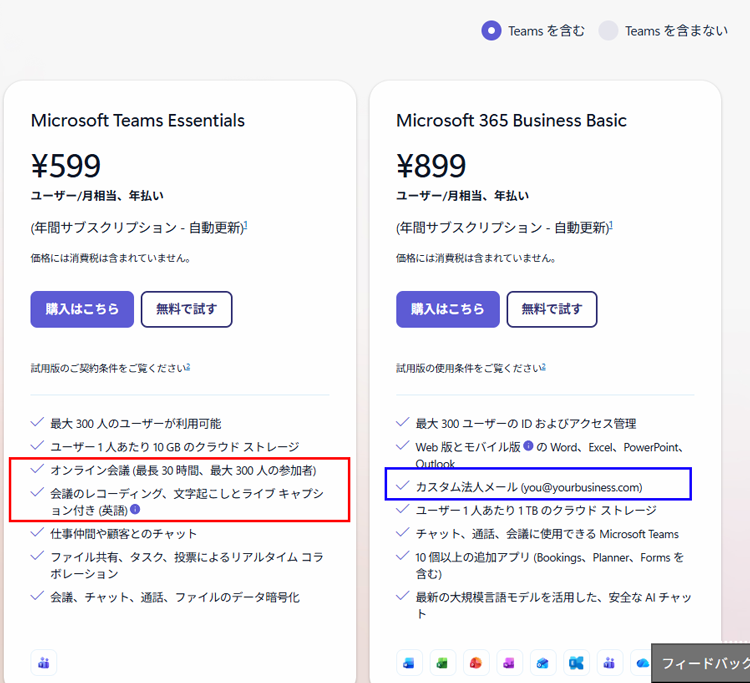
Task: Click ユーザー/月相当、年払い under ¥899
Action: pos(463,196)
